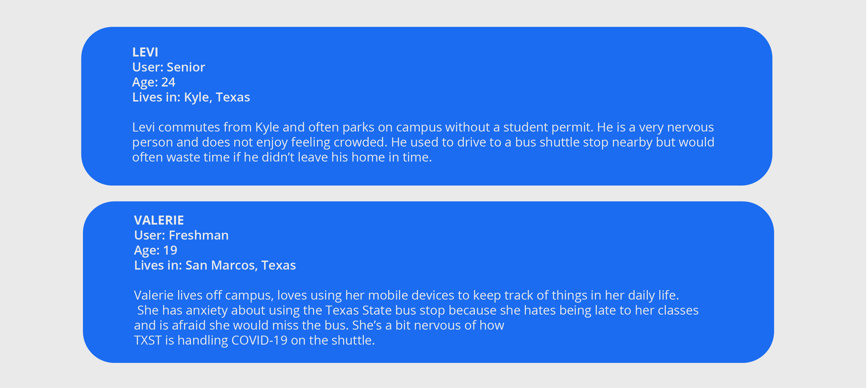Image resolution: width=868 pixels, height=388 pixels.
Task: Select the "User: Senior" line
Action: pos(169,67)
